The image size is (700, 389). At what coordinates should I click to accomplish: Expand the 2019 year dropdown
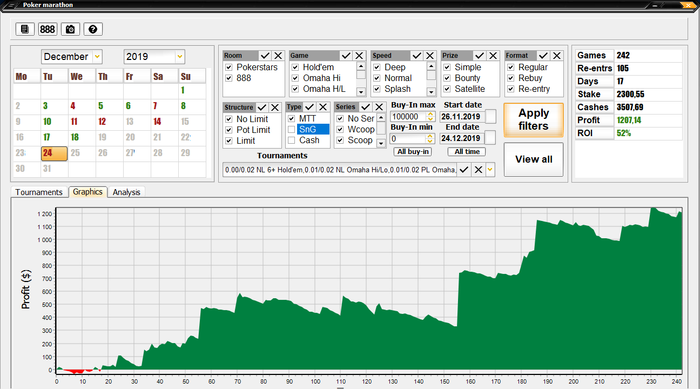179,57
